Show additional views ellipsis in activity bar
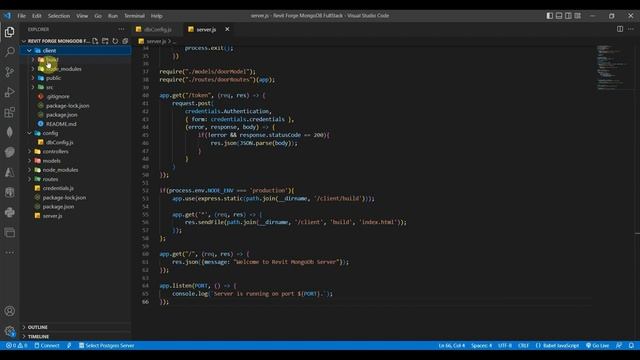 [x=9, y=253]
